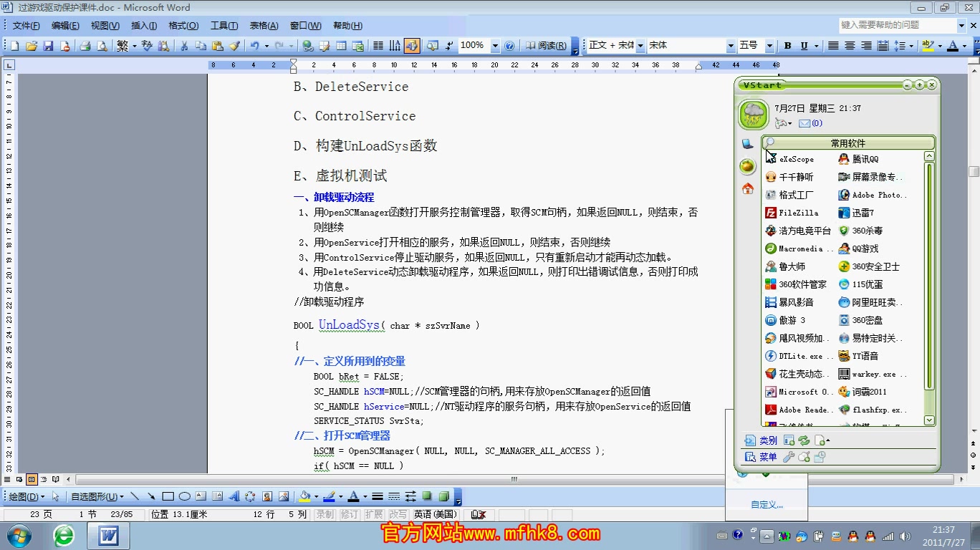Click the Insert Table icon
The width and height of the screenshot is (980, 550).
point(341,46)
